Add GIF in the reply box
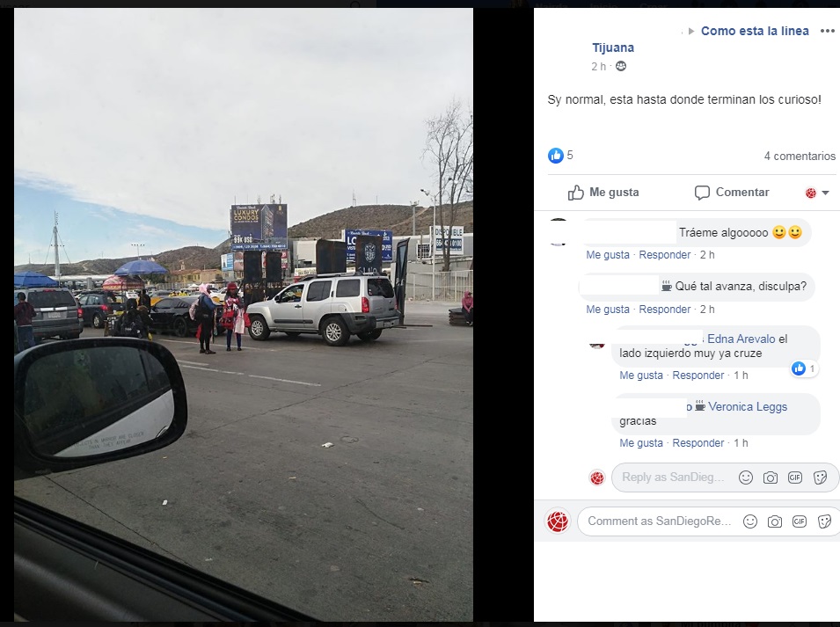 coord(795,478)
